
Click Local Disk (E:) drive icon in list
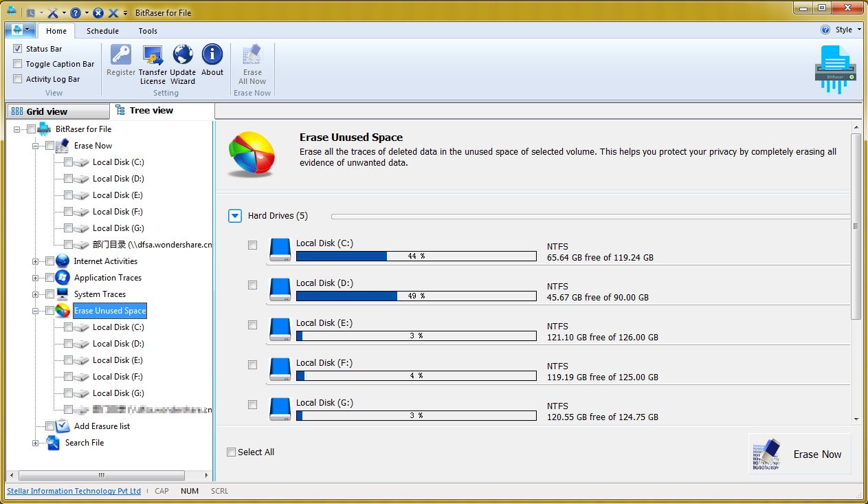point(280,329)
